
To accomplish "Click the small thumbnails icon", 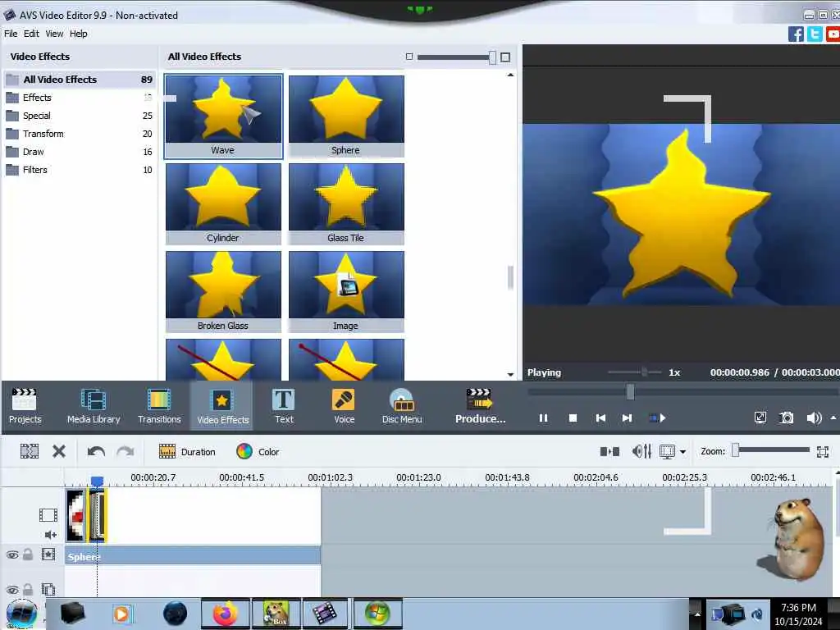I will 409,57.
